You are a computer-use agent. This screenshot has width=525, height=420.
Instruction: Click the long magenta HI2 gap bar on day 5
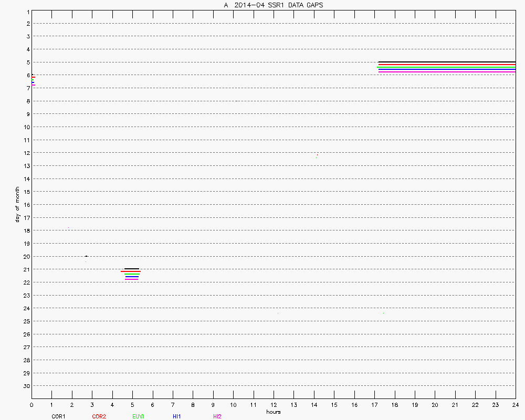click(446, 72)
